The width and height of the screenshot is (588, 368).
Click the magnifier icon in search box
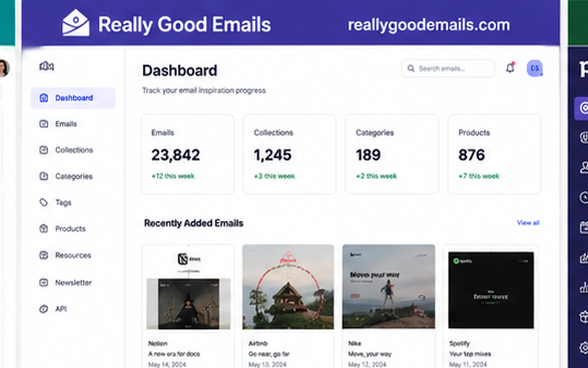[x=411, y=68]
